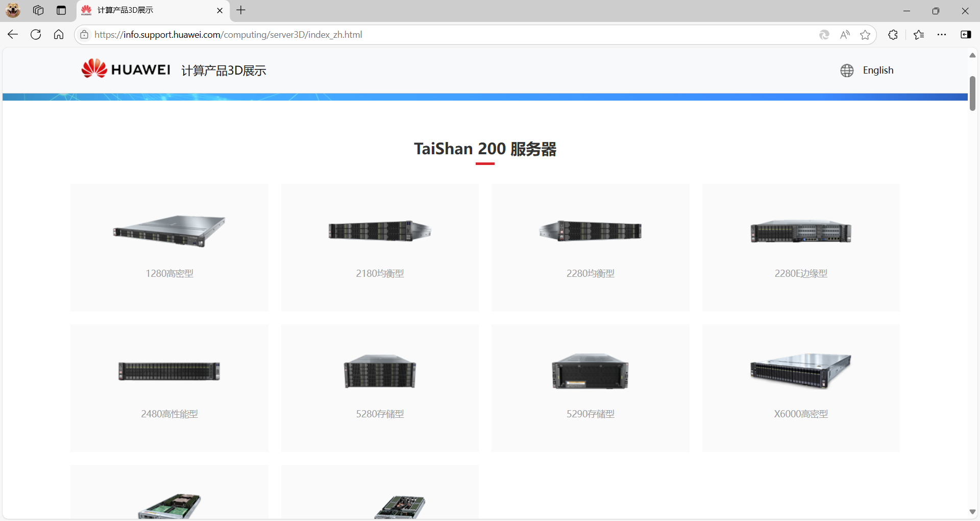Click the globe language icon

coord(847,70)
